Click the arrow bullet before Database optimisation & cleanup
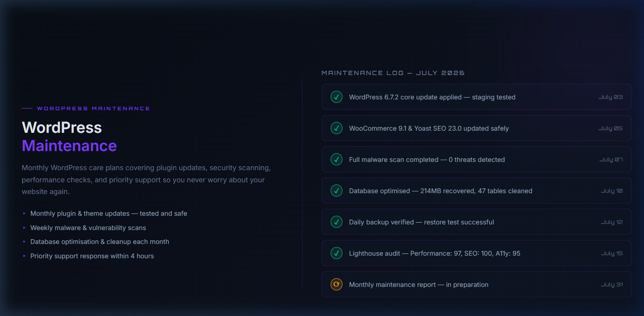 [24, 242]
